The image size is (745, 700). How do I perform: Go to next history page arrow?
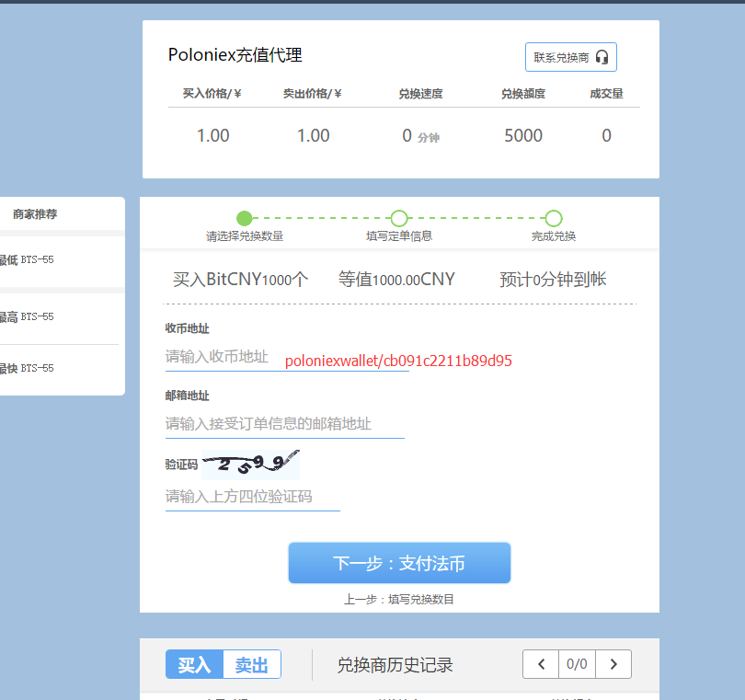point(613,664)
